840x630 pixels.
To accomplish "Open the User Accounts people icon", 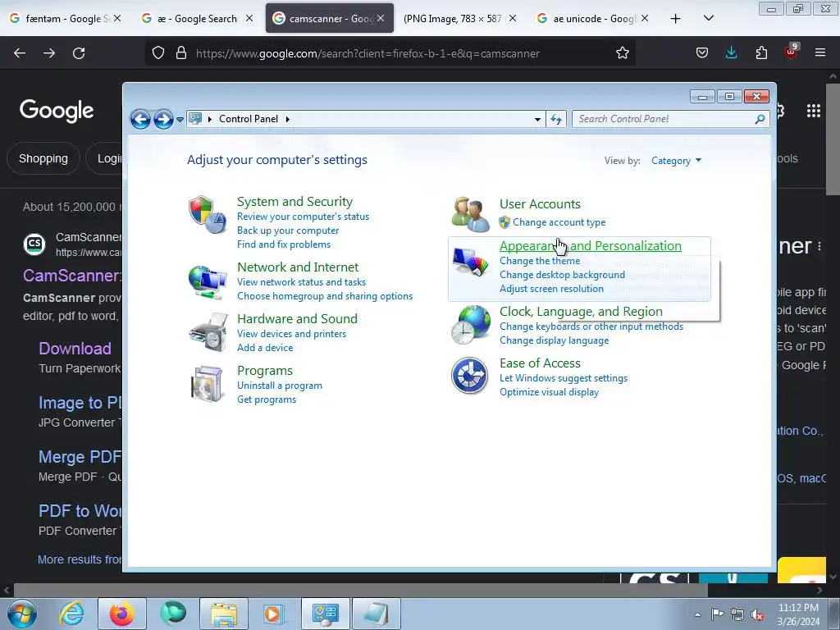I will pos(470,214).
